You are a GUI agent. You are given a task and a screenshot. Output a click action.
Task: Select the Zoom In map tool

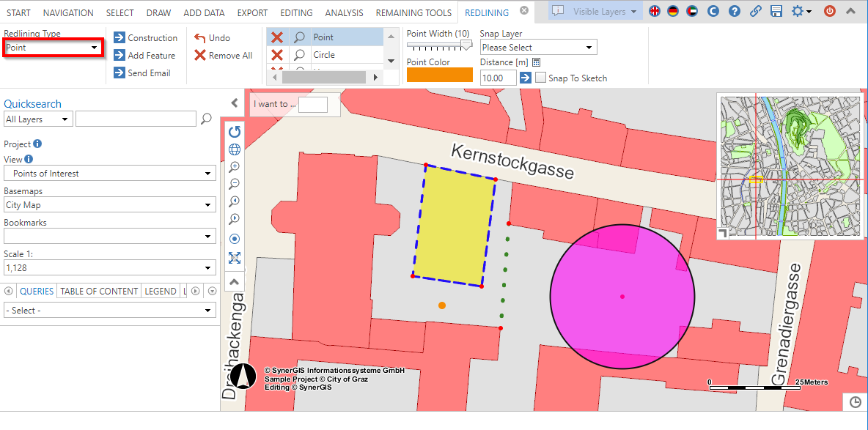tap(235, 166)
